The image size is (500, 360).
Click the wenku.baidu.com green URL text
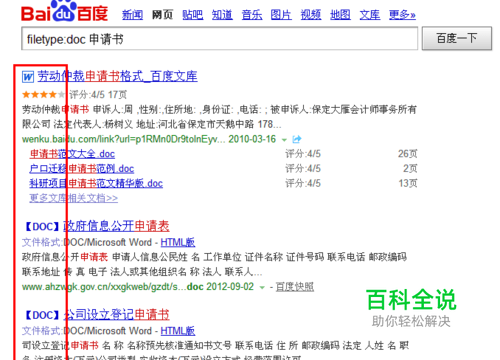[x=123, y=139]
